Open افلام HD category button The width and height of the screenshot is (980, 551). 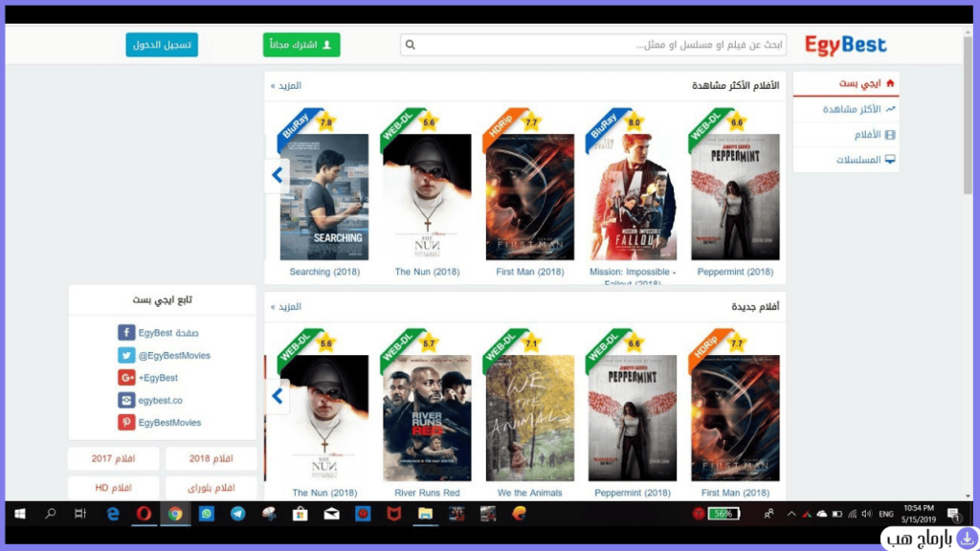pyautogui.click(x=113, y=488)
